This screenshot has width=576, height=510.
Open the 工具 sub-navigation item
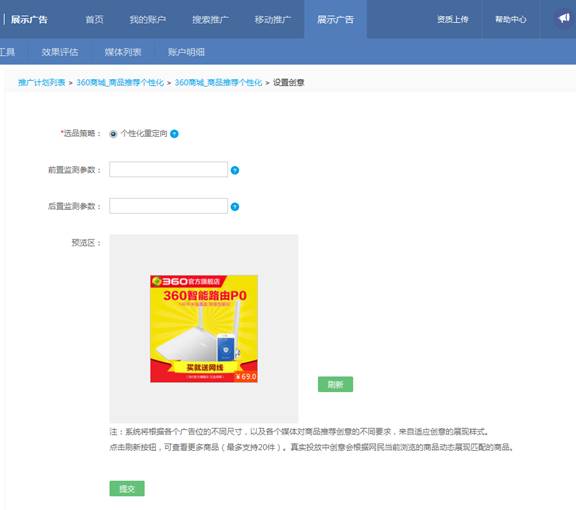(x=7, y=52)
